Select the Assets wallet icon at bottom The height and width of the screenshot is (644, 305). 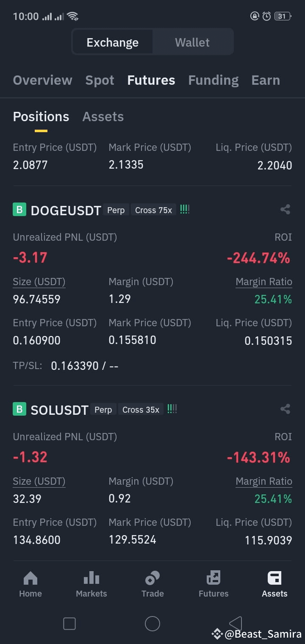[274, 578]
